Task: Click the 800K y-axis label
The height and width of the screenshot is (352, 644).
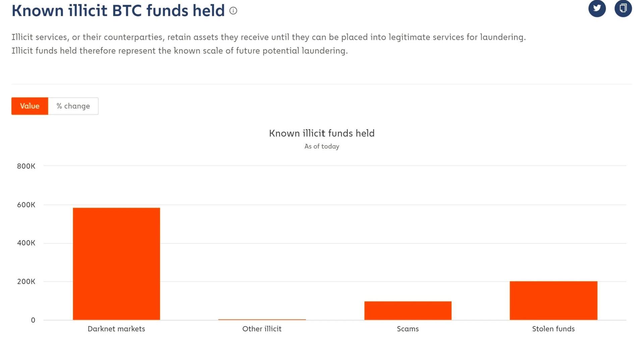Action: 26,166
